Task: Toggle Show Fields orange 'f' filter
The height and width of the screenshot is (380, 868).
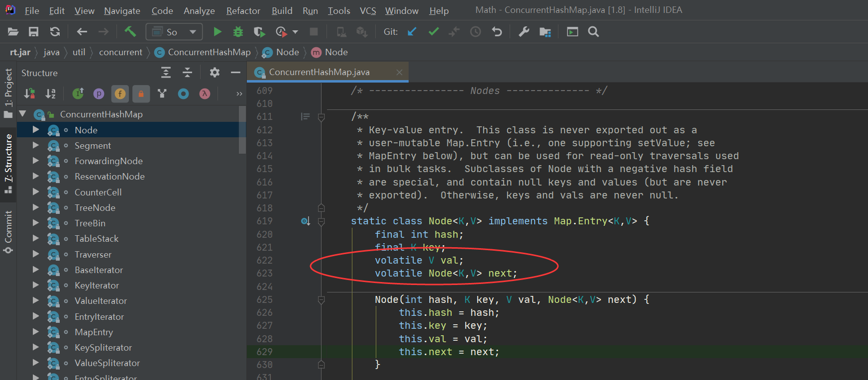Action: coord(120,94)
